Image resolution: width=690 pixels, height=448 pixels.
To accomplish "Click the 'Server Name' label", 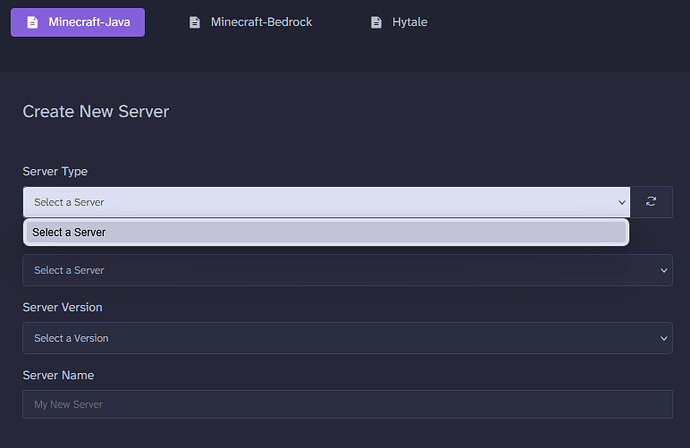I will coord(59,375).
